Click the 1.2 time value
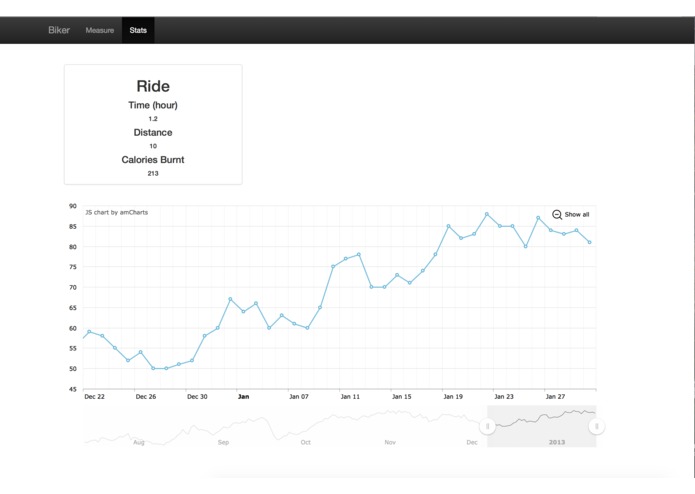Viewport: 695px width, 494px height. click(153, 119)
